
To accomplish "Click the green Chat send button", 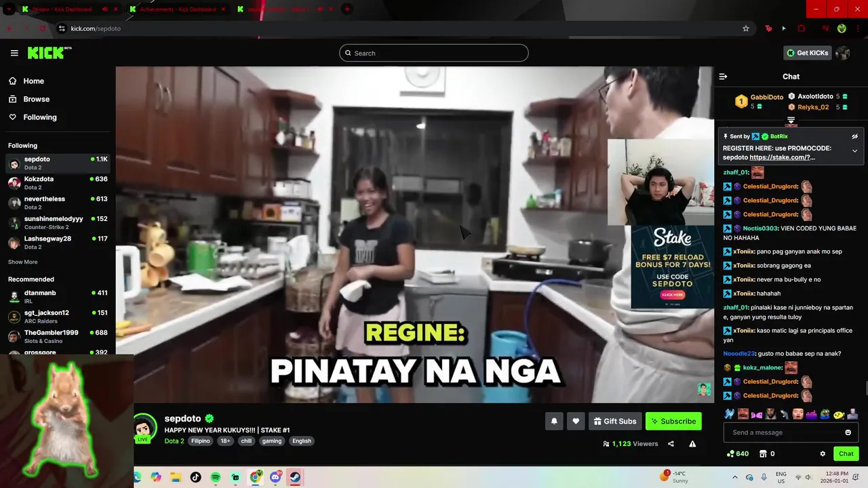I will click(846, 454).
